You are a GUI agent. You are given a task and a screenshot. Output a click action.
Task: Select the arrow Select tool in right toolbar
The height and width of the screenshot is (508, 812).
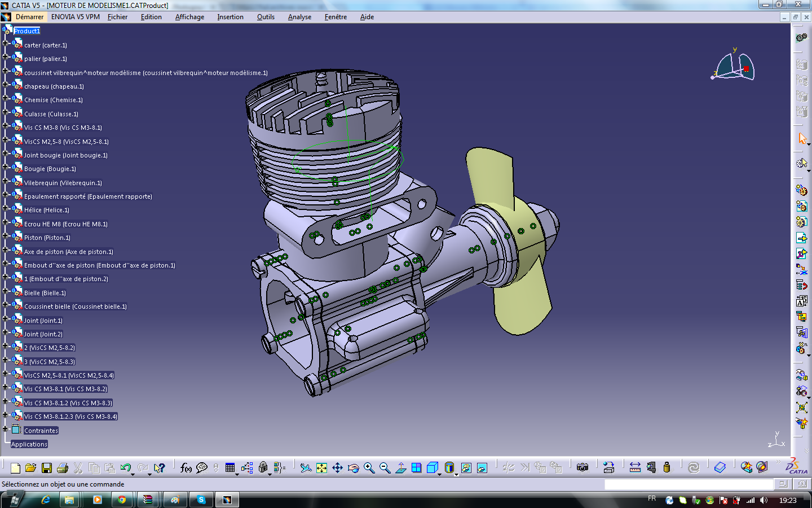coord(802,138)
